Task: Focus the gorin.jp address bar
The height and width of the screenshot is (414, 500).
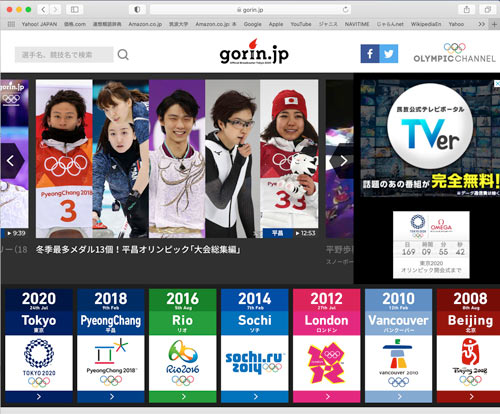Action: tap(250, 10)
